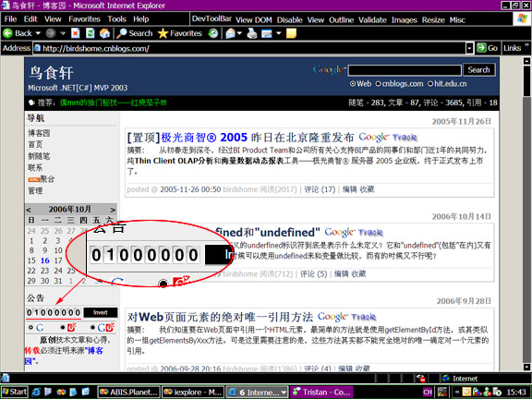The height and width of the screenshot is (399, 532).
Task: Go to Home page icon
Action: tap(104, 33)
